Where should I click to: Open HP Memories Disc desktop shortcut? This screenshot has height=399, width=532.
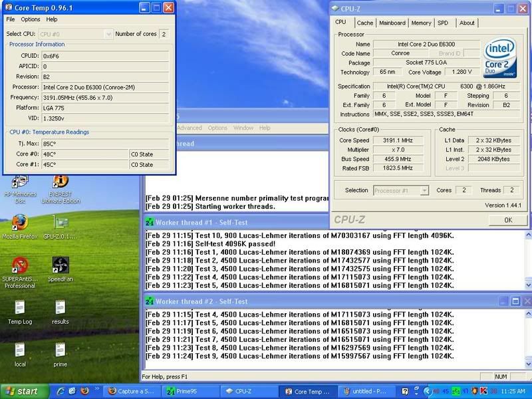[20, 190]
